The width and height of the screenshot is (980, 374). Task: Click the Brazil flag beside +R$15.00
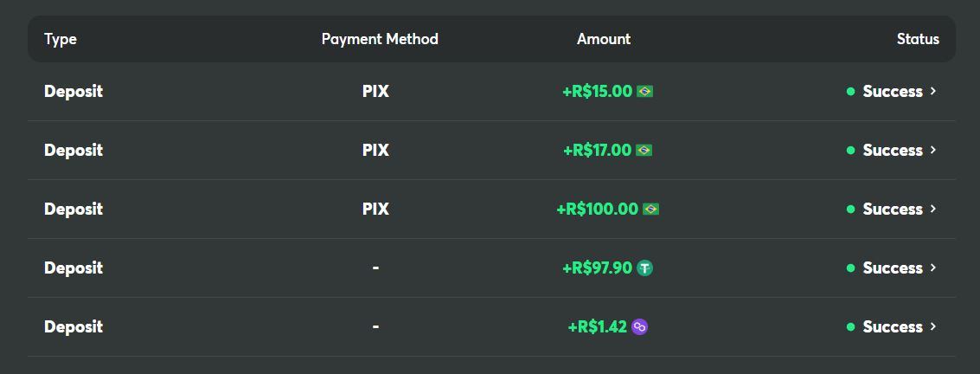tap(644, 91)
